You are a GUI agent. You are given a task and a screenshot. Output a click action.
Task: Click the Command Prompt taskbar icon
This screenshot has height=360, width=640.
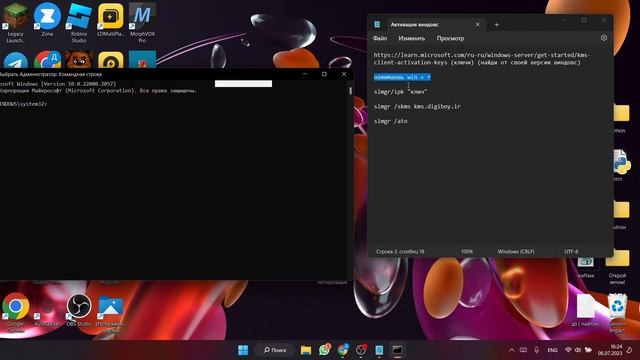[398, 350]
